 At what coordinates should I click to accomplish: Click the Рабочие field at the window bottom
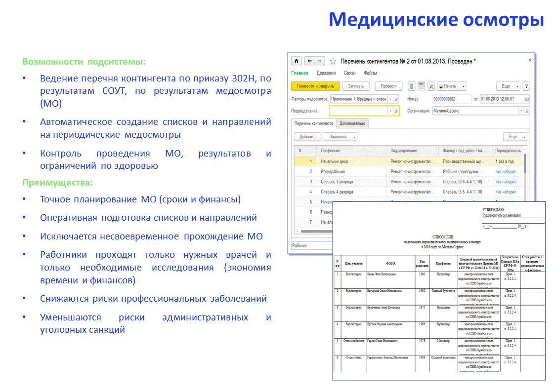tap(312, 245)
